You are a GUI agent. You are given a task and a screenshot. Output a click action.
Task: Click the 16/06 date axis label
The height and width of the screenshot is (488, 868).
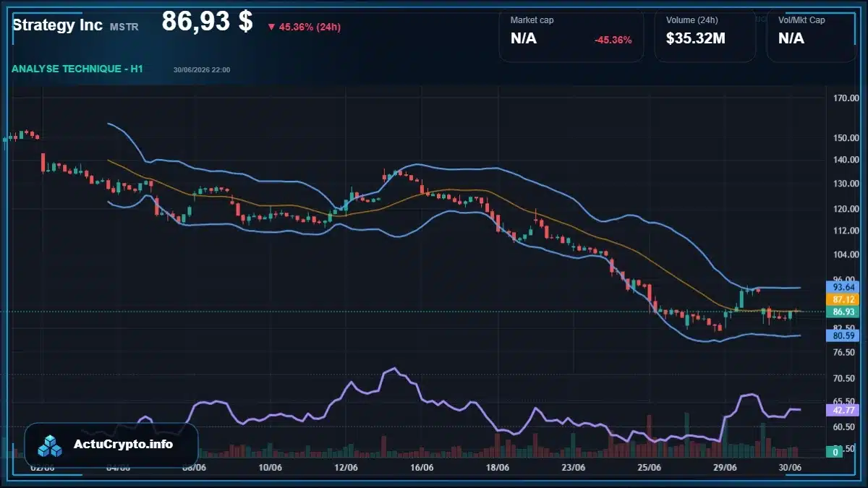(422, 468)
